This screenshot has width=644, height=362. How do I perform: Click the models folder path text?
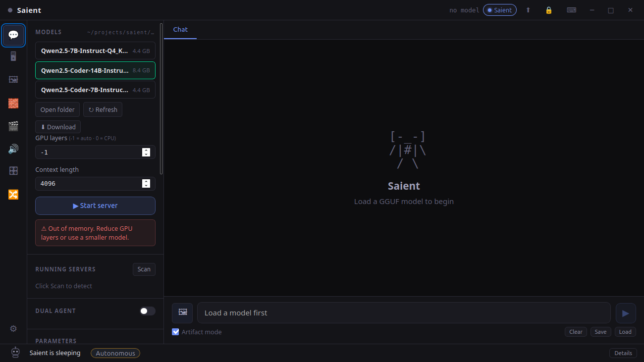pyautogui.click(x=120, y=32)
